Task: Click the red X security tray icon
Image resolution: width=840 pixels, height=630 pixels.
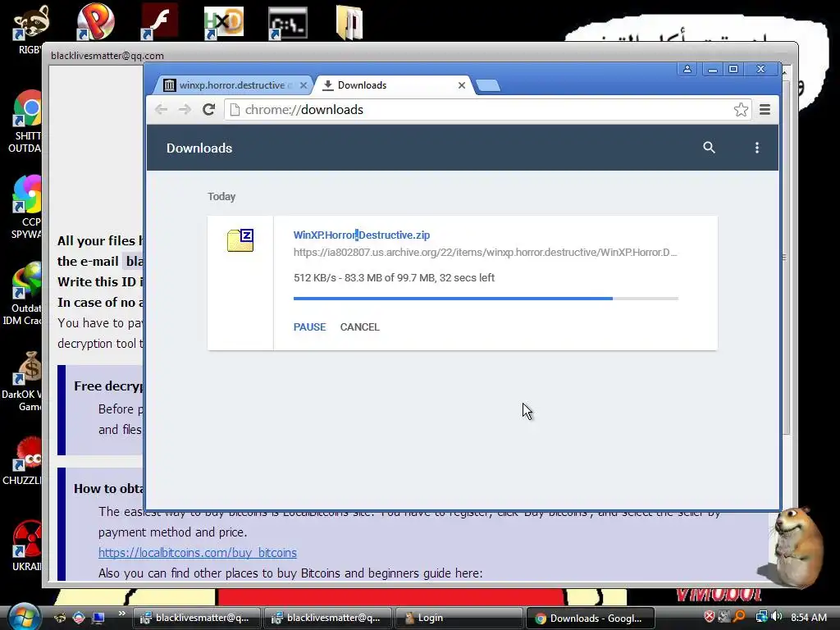Action: [710, 617]
